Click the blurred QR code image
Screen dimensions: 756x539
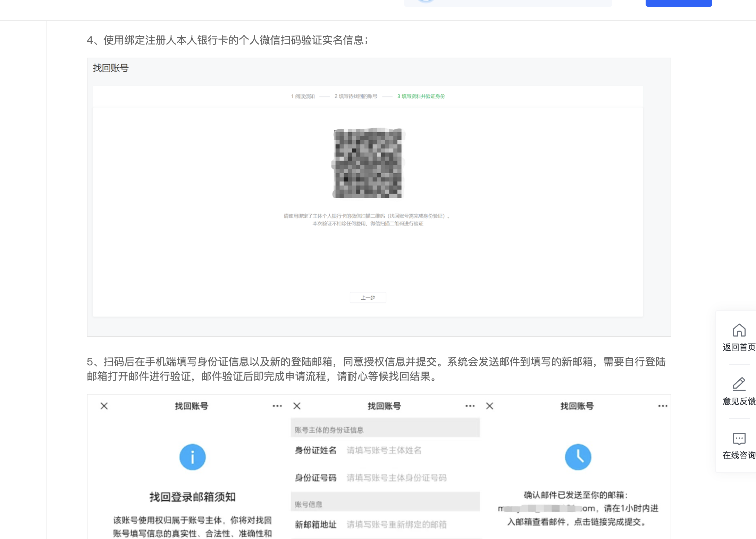(368, 163)
